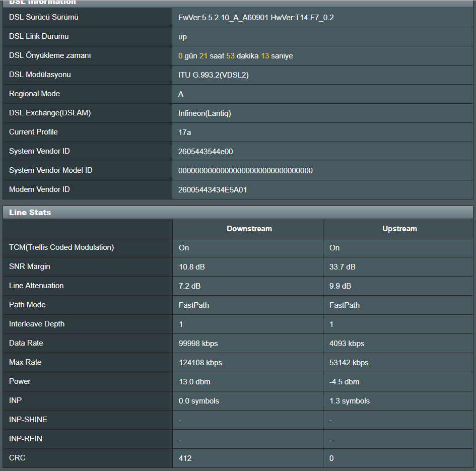Click the Line Stats section header
This screenshot has width=476, height=471.
click(x=238, y=212)
